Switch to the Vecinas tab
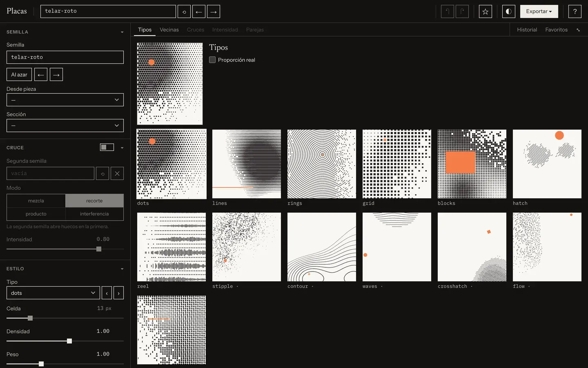588x368 pixels. click(169, 30)
